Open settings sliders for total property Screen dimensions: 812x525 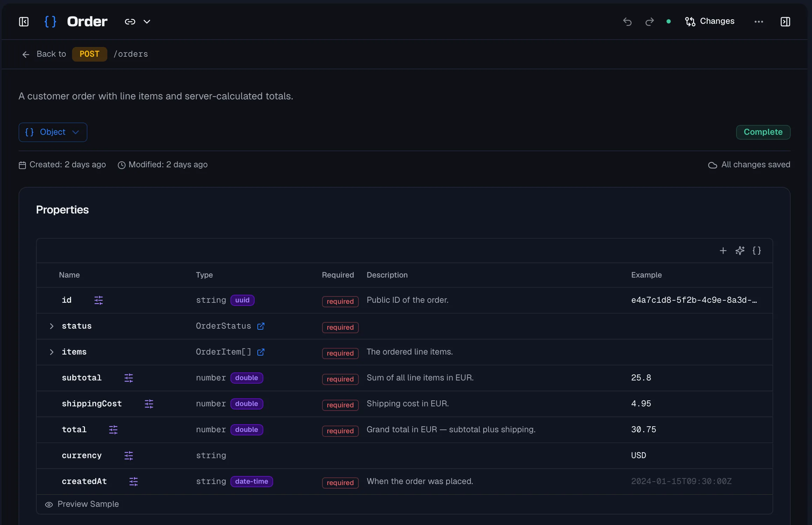pos(113,430)
